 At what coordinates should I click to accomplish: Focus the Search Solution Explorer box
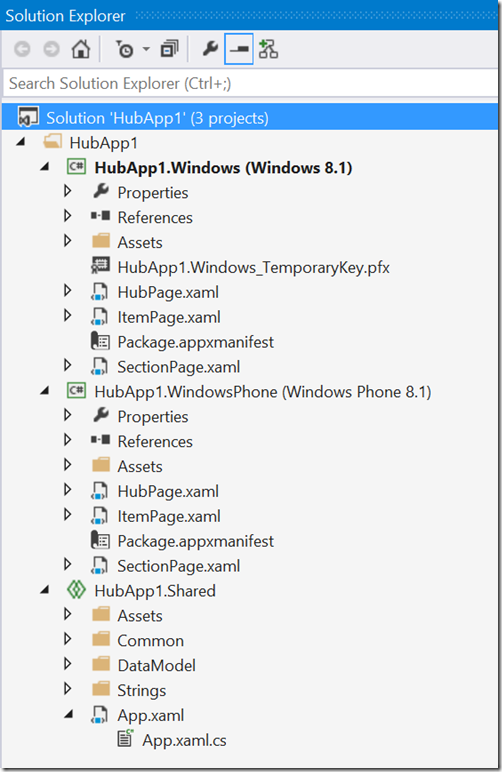tap(251, 83)
